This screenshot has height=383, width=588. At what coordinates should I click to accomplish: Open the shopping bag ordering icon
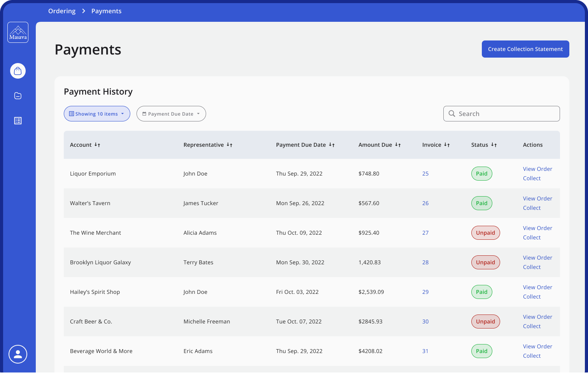click(x=18, y=71)
